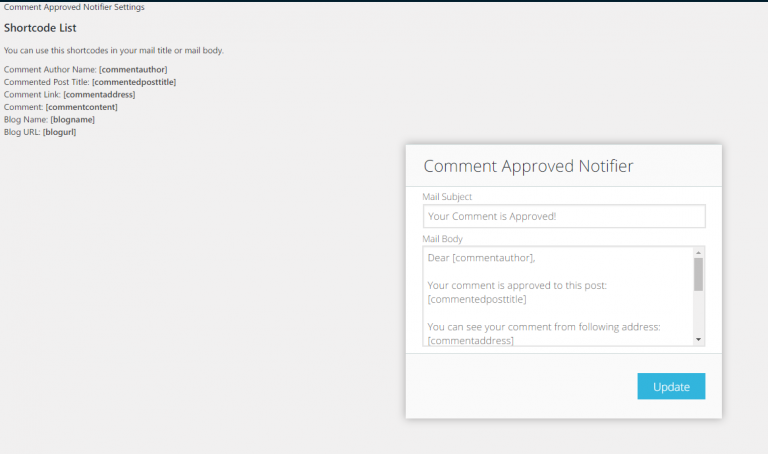Click the Comment Approved Notifier Settings title
The image size is (768, 454).
click(74, 7)
